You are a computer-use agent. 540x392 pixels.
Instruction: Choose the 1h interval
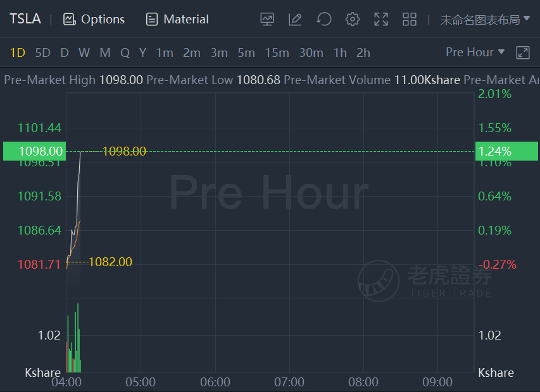tap(340, 52)
